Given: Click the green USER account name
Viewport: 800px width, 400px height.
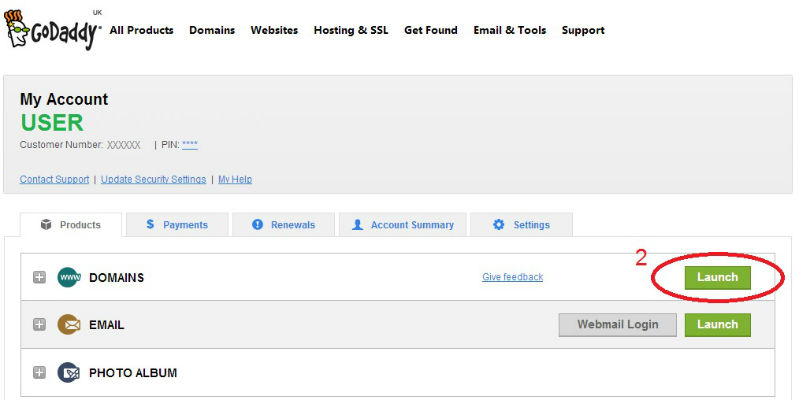Looking at the screenshot, I should click(x=52, y=123).
